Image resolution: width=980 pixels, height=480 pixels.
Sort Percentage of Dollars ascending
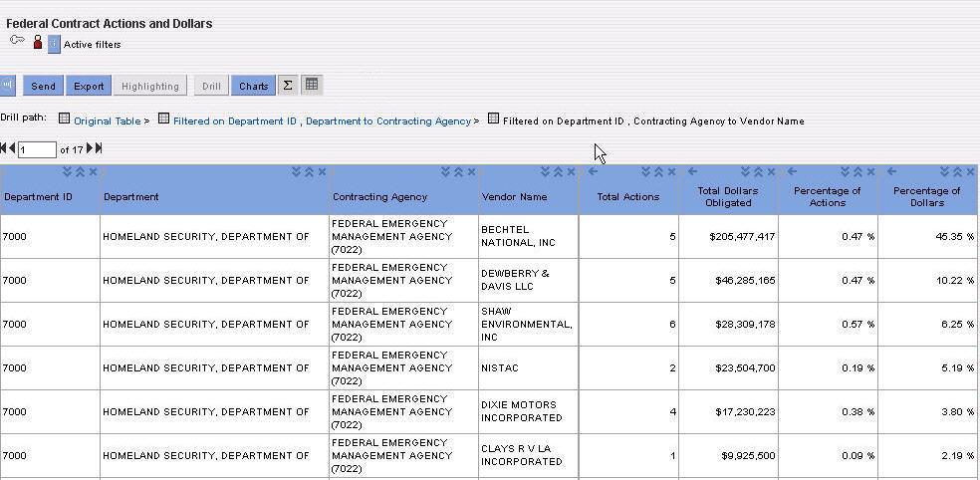pyautogui.click(x=958, y=172)
